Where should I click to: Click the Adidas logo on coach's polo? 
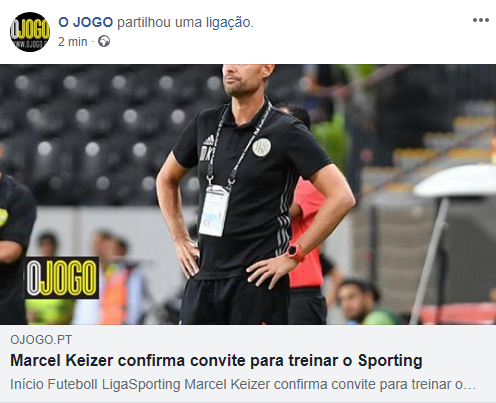(209, 139)
